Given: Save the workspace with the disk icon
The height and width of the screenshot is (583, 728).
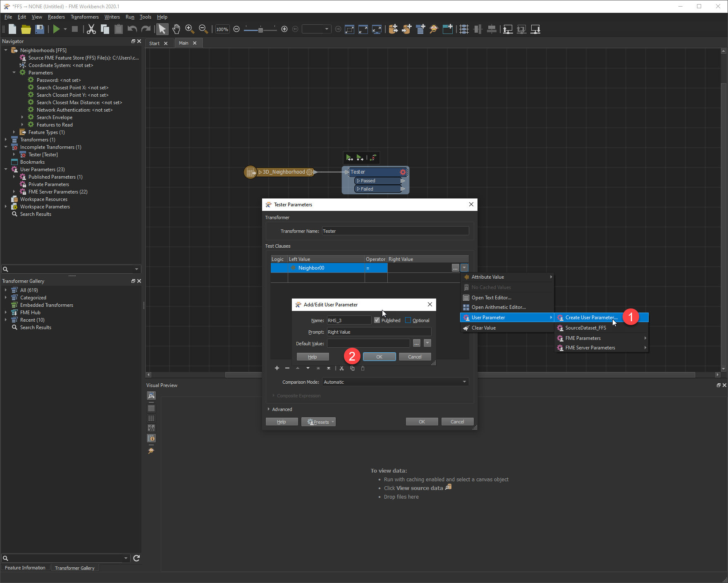Looking at the screenshot, I should pos(40,29).
